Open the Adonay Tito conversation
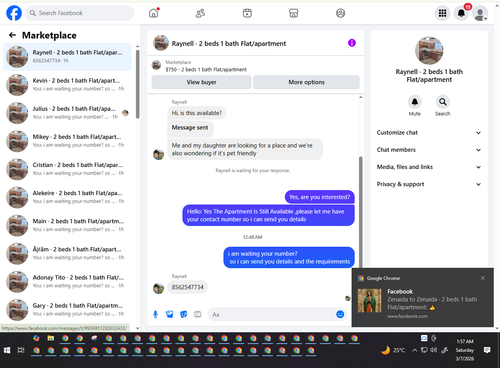This screenshot has height=368, width=500. (x=67, y=281)
